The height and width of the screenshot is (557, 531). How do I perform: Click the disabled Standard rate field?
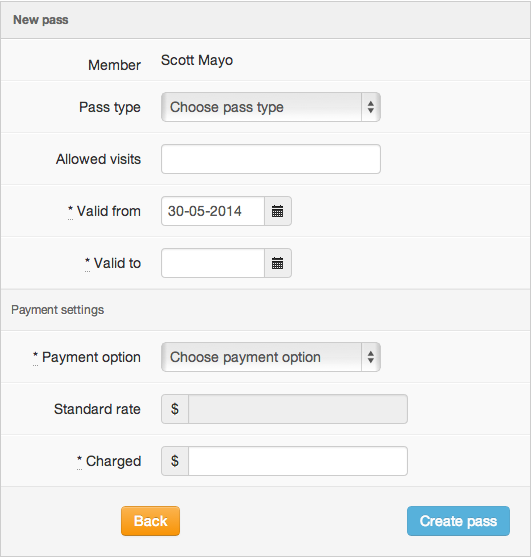click(x=298, y=409)
